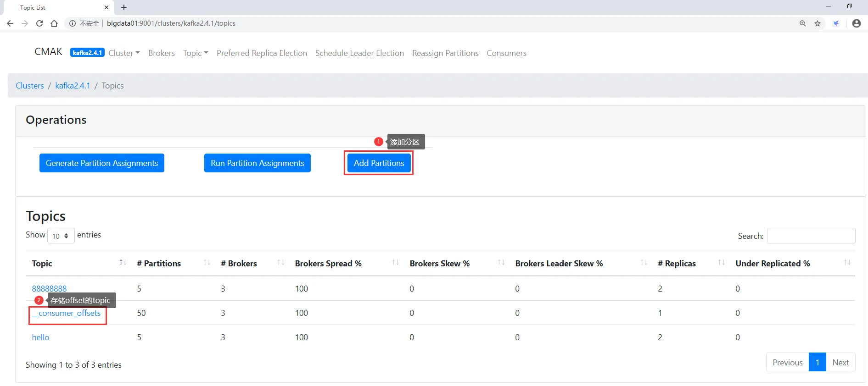Click partitions value 50 for __consumer_offsets
Viewport: 868px width, 386px height.
pyautogui.click(x=141, y=313)
